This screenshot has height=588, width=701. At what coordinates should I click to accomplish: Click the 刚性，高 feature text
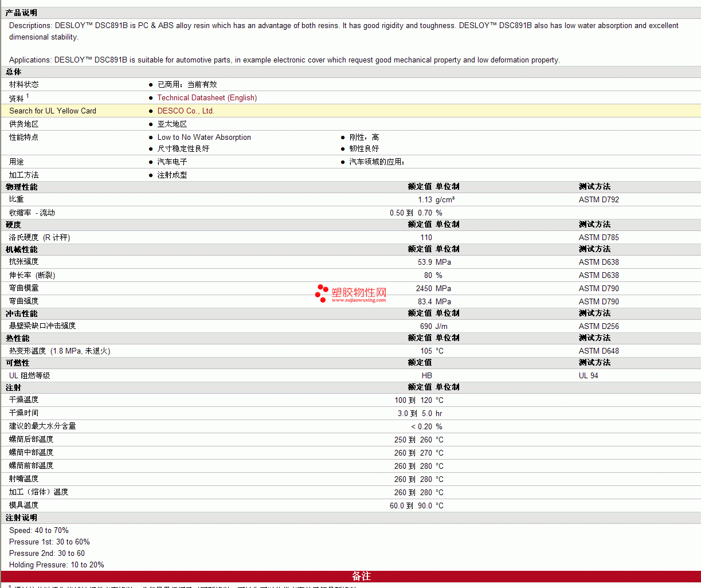pyautogui.click(x=364, y=138)
